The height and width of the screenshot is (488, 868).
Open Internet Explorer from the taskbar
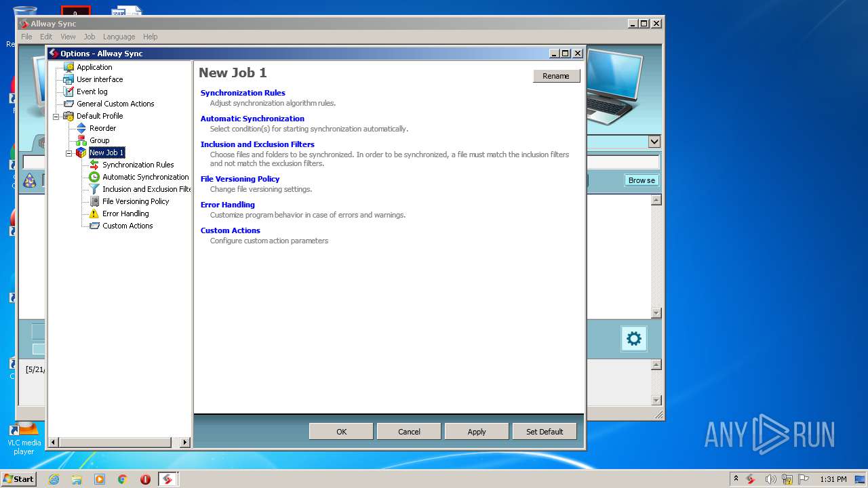[x=54, y=479]
